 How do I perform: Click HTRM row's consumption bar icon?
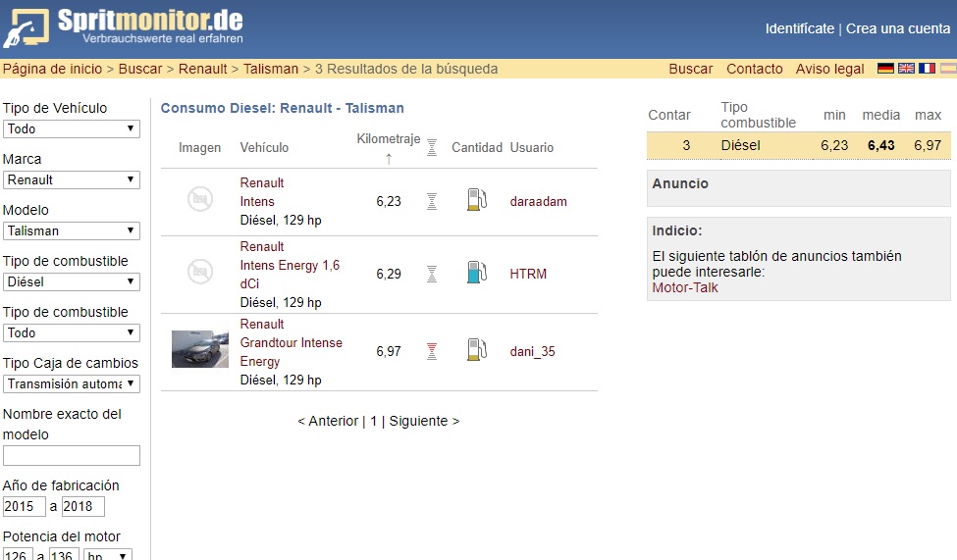point(432,274)
